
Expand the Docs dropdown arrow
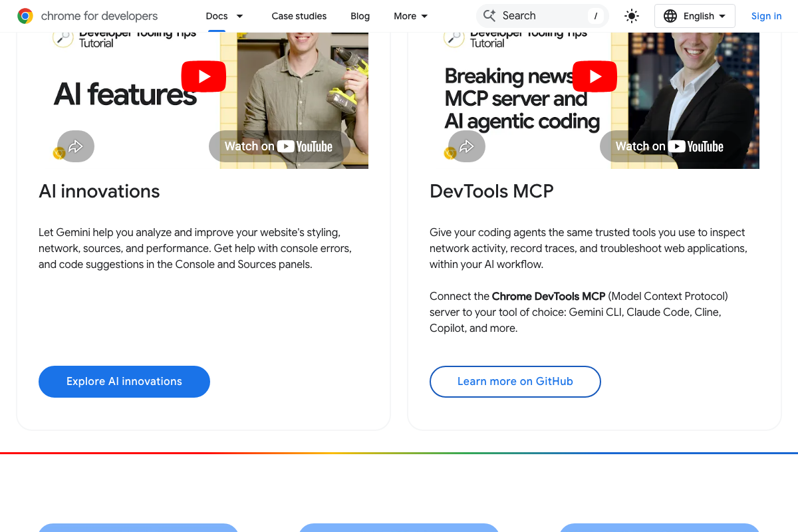click(240, 16)
